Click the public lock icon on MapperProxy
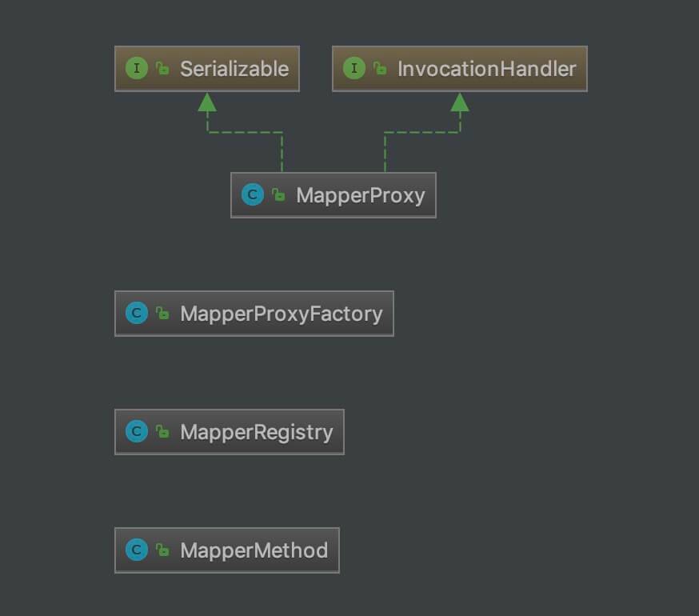Screen dimensions: 699x616 (x=278, y=195)
